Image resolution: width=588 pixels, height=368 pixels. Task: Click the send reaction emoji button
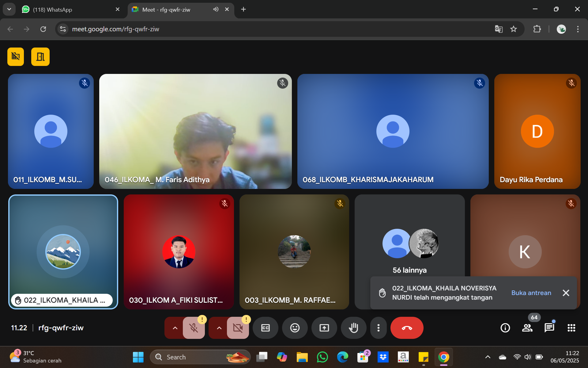[x=295, y=328]
